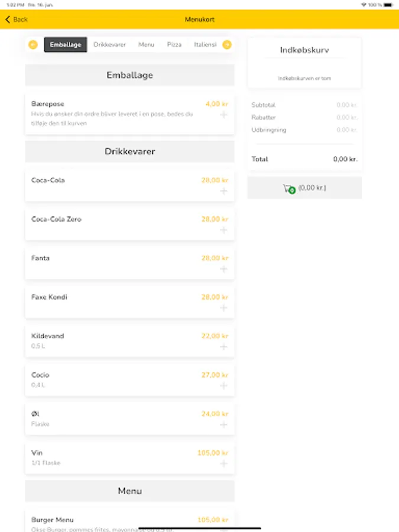Screen dimensions: 399x532
Task: Tap the Coca-Cola item name
Action: (x=48, y=180)
